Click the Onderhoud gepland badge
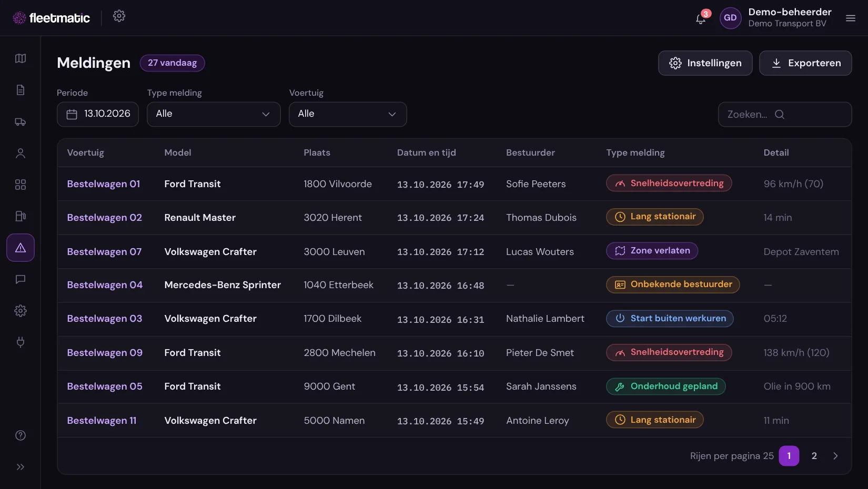This screenshot has height=489, width=868. 665,386
